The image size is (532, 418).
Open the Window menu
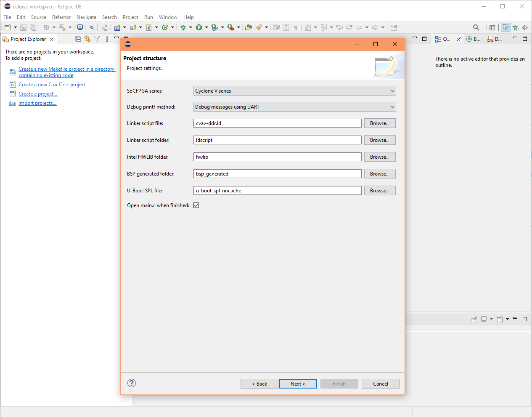point(168,17)
